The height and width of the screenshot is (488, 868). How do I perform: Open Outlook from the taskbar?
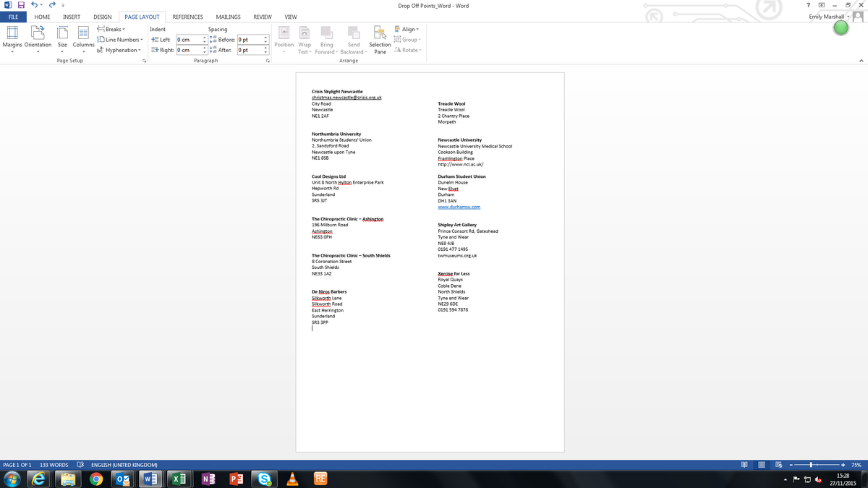pos(123,479)
